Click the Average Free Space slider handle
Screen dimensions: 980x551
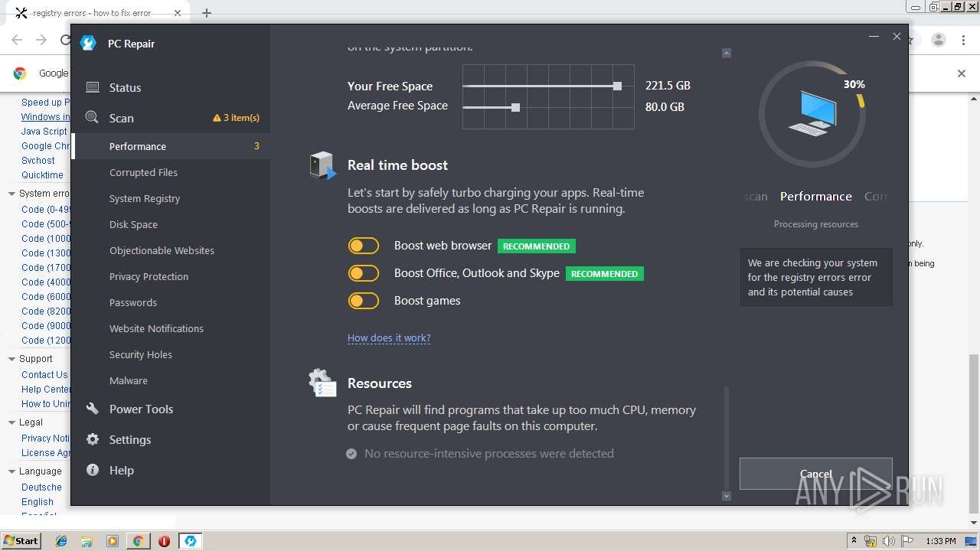[515, 107]
